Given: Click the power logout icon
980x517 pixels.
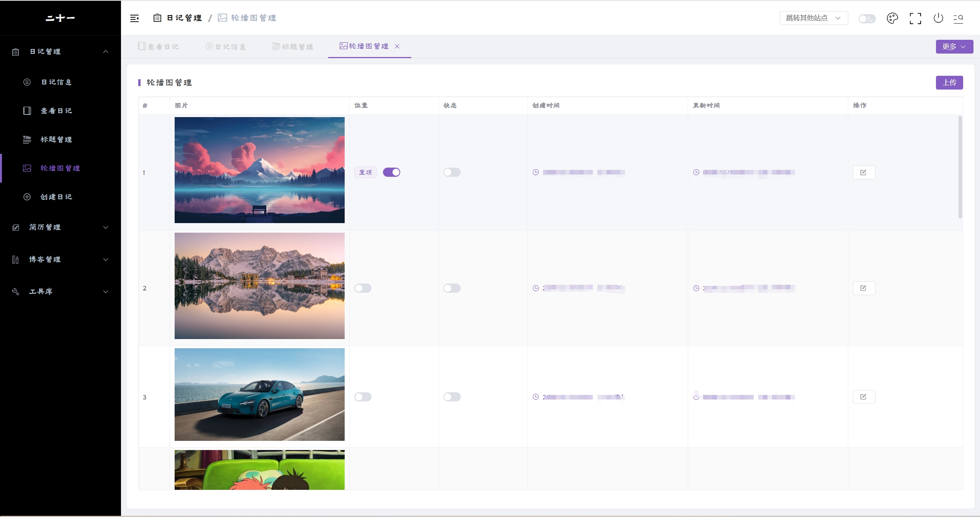Looking at the screenshot, I should coord(938,18).
